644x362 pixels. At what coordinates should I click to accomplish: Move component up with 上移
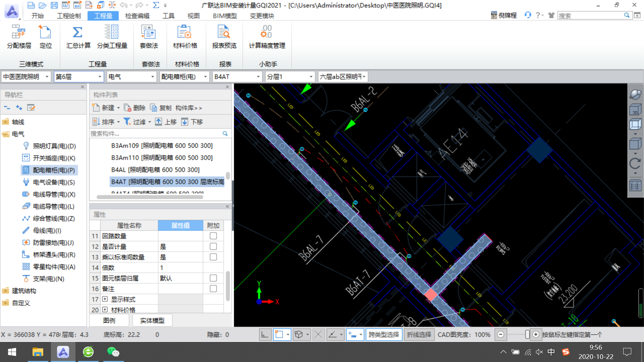click(x=166, y=122)
